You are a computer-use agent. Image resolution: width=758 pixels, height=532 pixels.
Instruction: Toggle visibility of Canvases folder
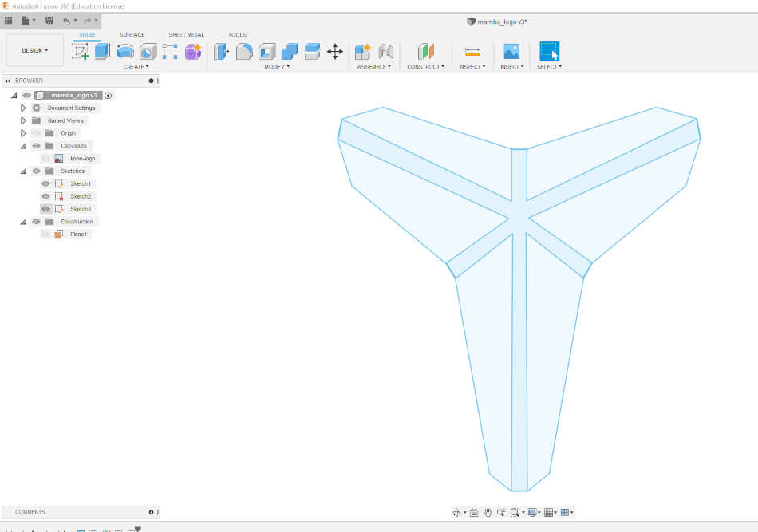[36, 145]
